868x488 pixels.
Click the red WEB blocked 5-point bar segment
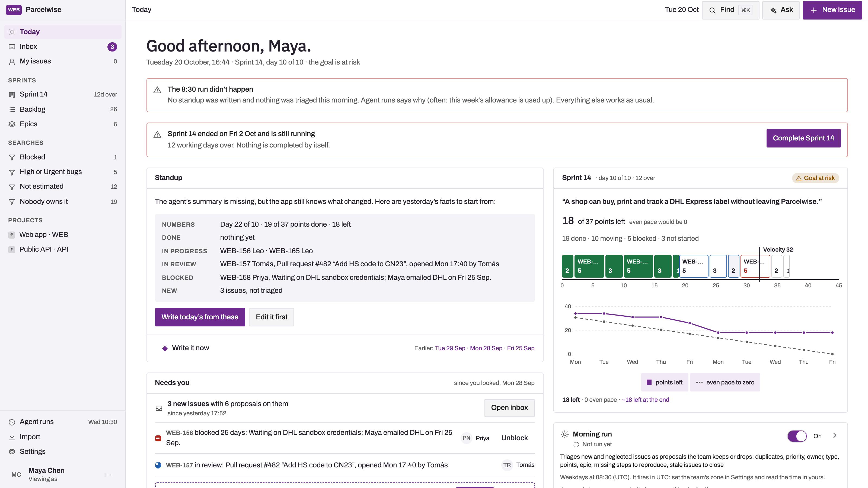pyautogui.click(x=755, y=266)
